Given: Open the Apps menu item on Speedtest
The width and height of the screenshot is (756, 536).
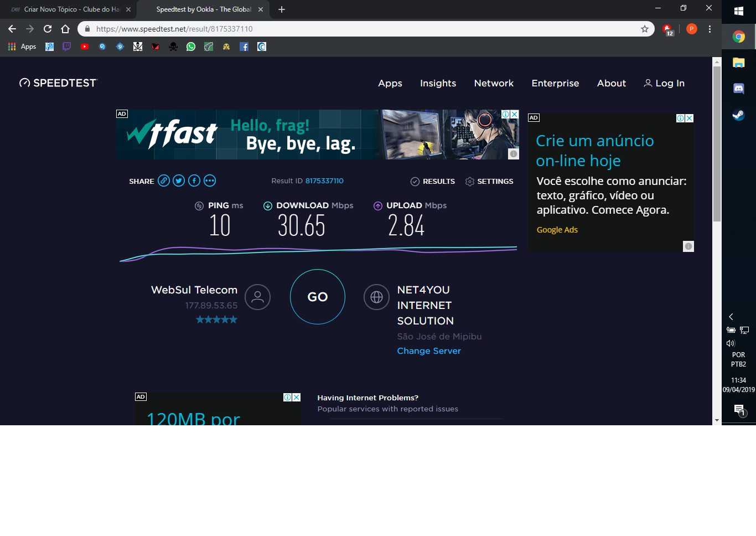Looking at the screenshot, I should click(x=390, y=83).
